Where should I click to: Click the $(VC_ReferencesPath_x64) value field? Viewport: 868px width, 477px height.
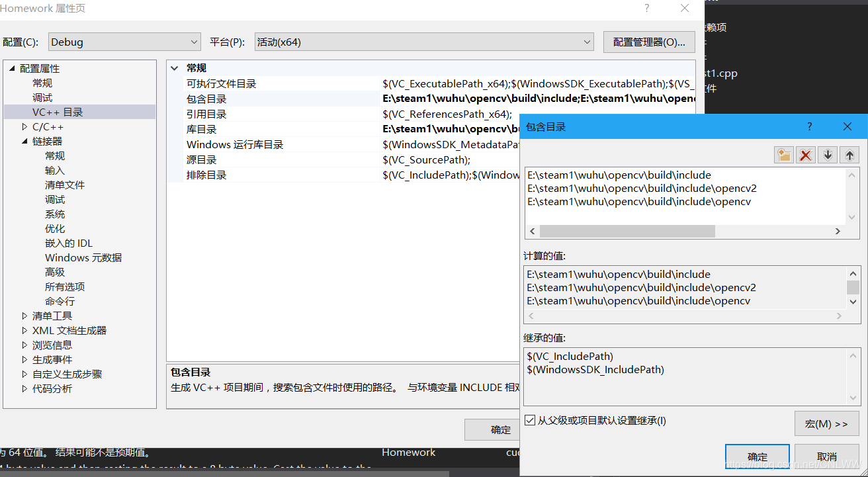pyautogui.click(x=447, y=114)
